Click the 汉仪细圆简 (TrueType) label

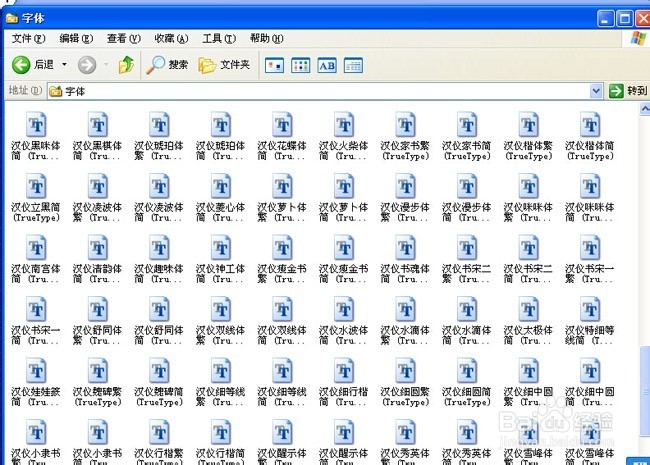(467, 397)
